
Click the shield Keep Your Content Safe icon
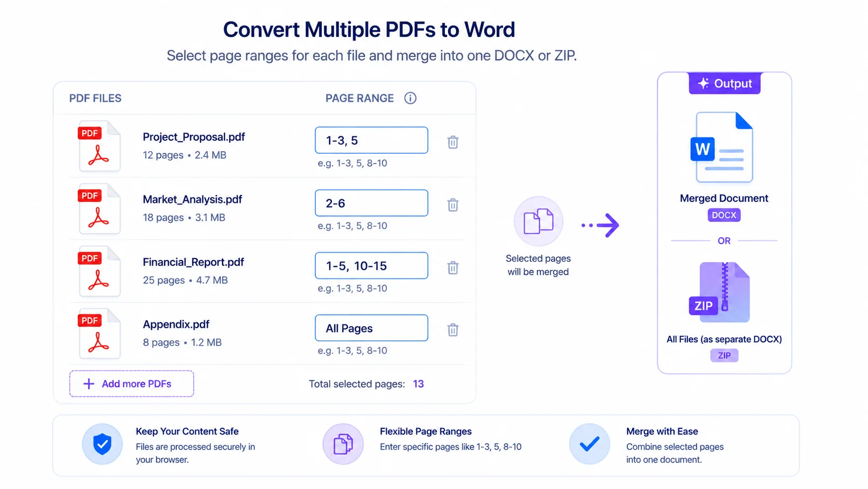(x=102, y=444)
